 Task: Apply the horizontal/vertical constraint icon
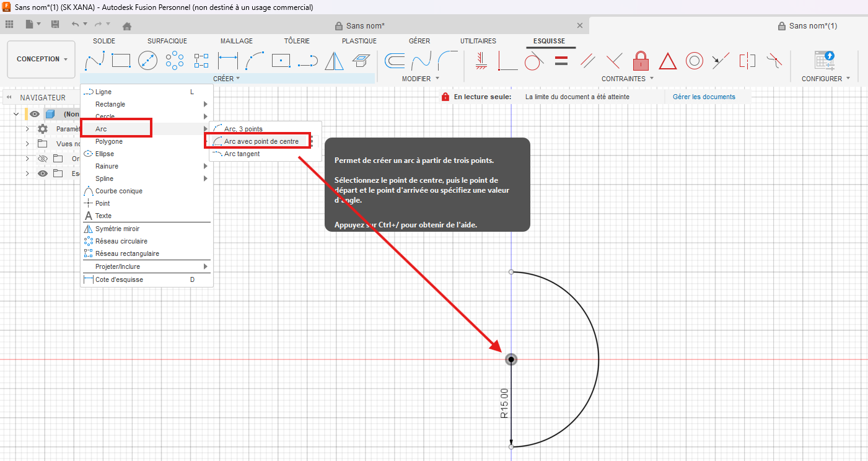pyautogui.click(x=481, y=61)
